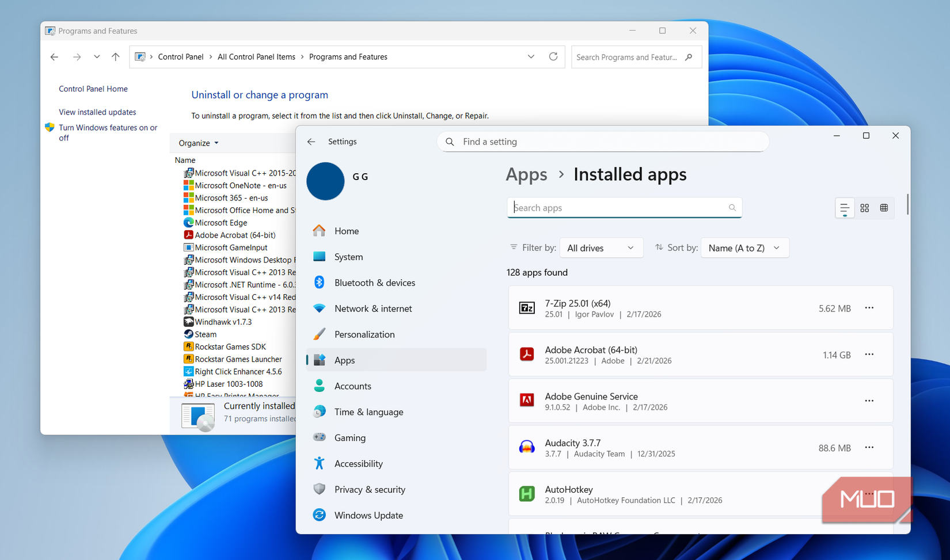The image size is (950, 560).
Task: Switch to list view in Installed apps
Action: click(x=845, y=208)
